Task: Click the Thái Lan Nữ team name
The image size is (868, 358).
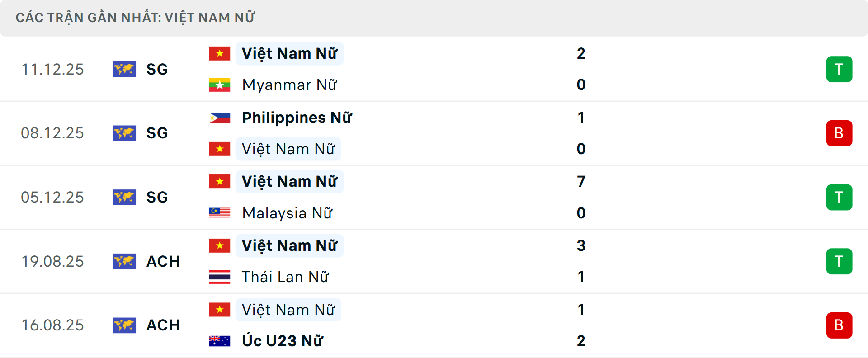Action: [286, 277]
